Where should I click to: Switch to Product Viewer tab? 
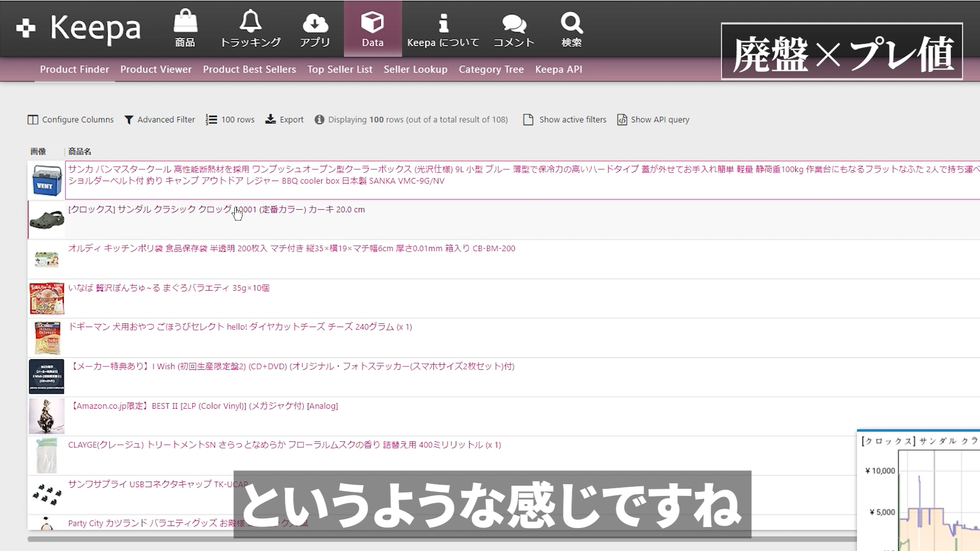(x=156, y=69)
